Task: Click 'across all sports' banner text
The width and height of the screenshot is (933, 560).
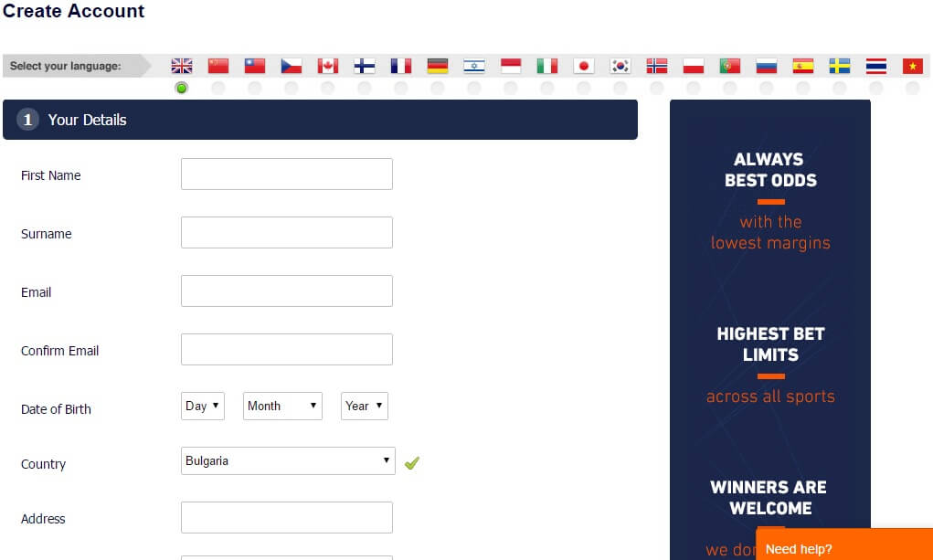Action: pos(770,396)
